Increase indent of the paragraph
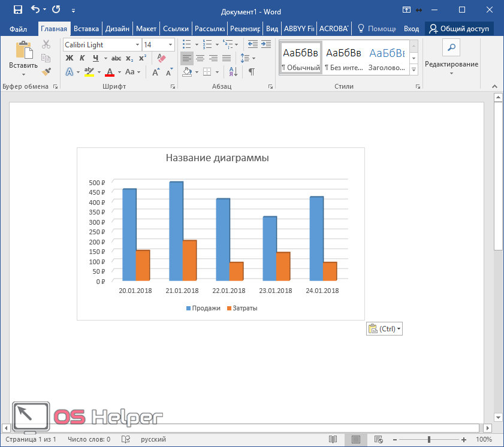This screenshot has height=447, width=504. coord(266,44)
